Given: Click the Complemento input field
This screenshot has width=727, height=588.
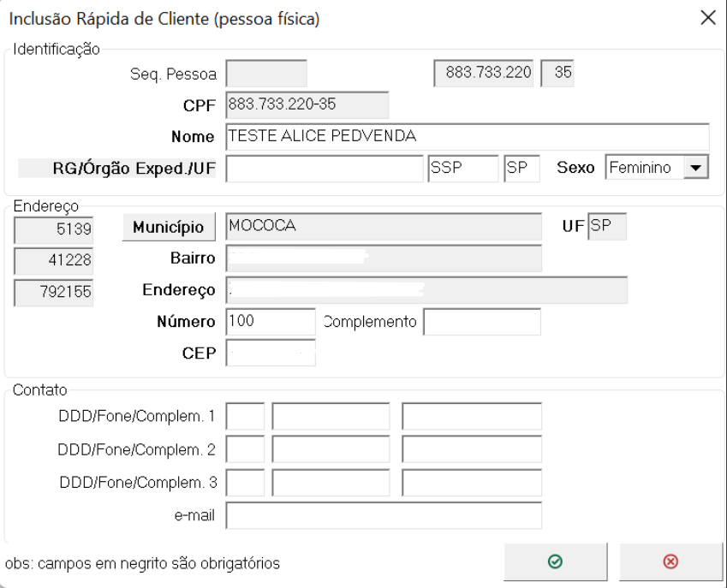Looking at the screenshot, I should tap(482, 322).
